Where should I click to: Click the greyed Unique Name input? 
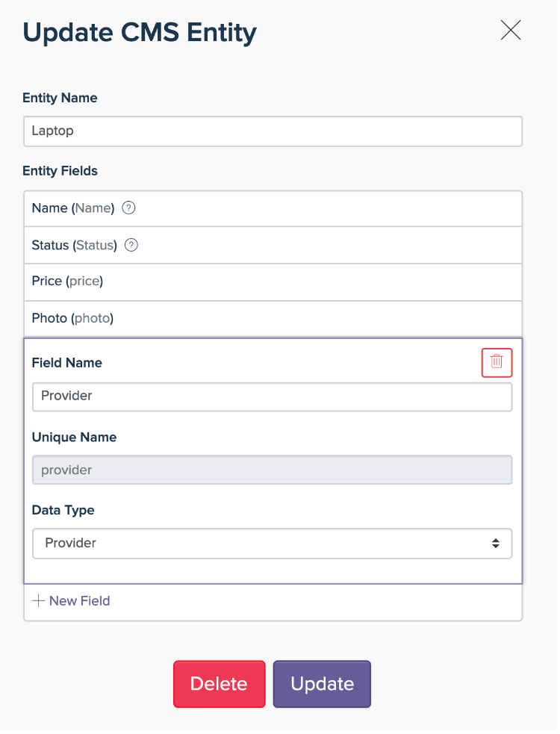[272, 470]
